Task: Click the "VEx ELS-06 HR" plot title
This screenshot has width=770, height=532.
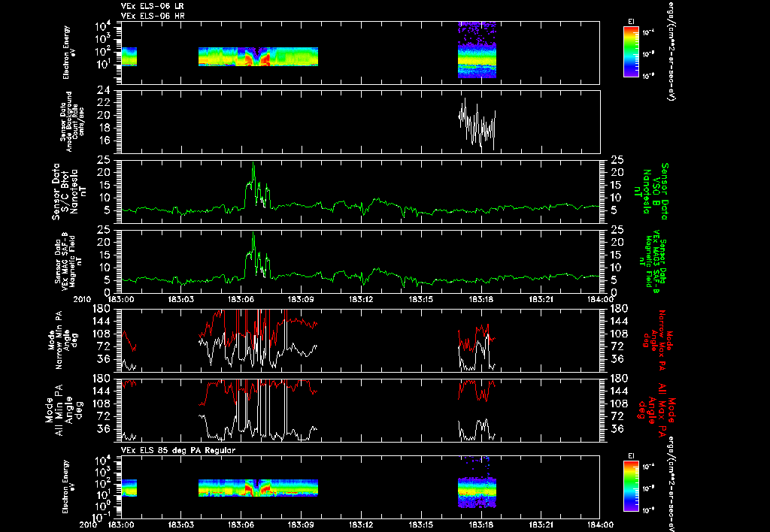Action: click(x=153, y=17)
